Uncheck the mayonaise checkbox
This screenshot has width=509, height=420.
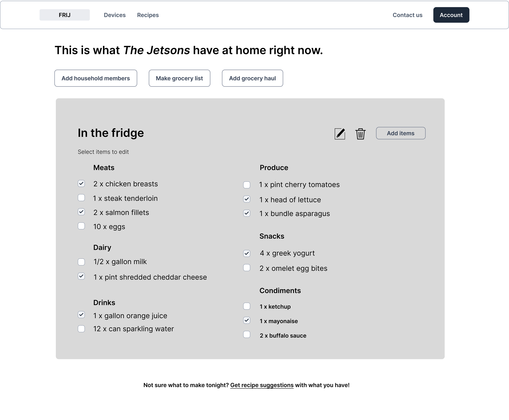(247, 320)
